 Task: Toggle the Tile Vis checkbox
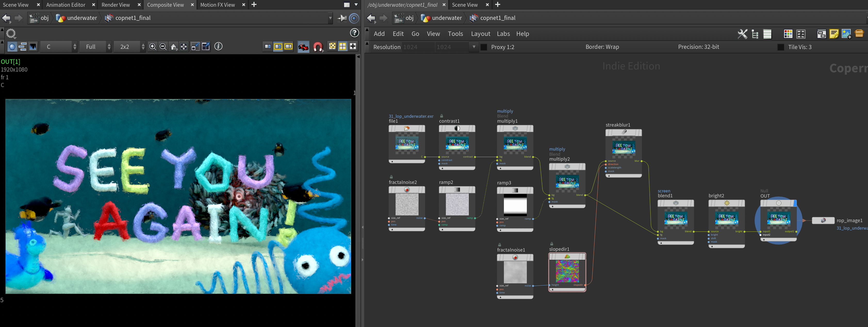coord(780,47)
